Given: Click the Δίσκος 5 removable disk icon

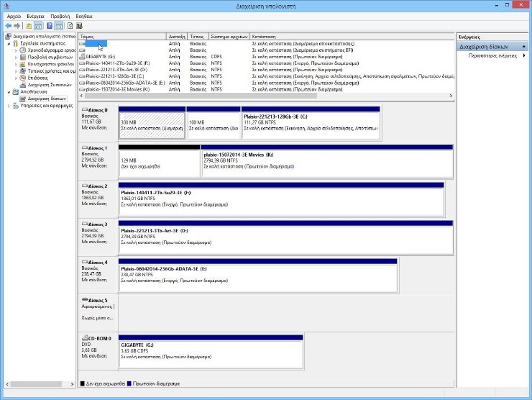Looking at the screenshot, I should [x=85, y=300].
